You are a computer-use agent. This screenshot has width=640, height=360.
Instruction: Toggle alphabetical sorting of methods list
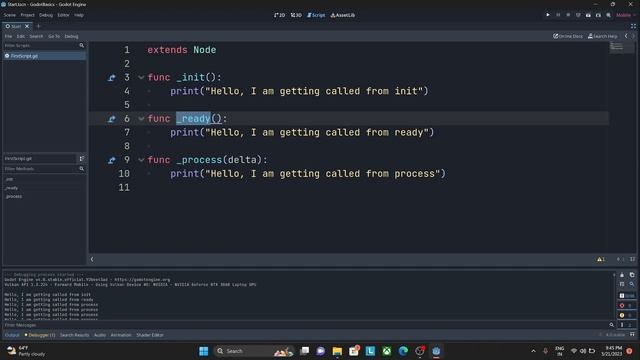click(82, 158)
